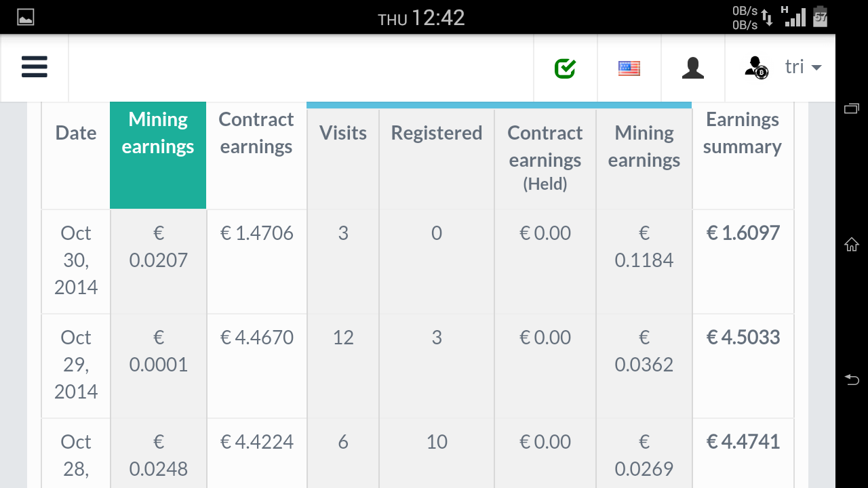Tap the Android home button
The image size is (868, 488).
852,245
